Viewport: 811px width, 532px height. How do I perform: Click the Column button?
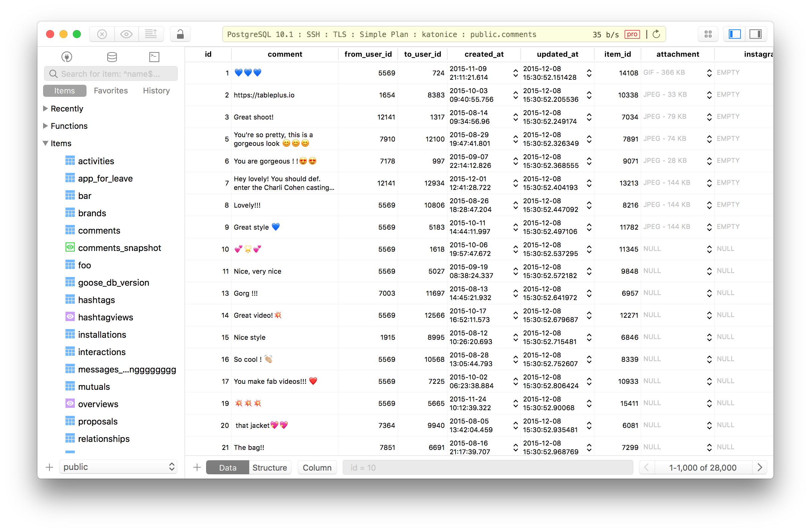pos(317,467)
